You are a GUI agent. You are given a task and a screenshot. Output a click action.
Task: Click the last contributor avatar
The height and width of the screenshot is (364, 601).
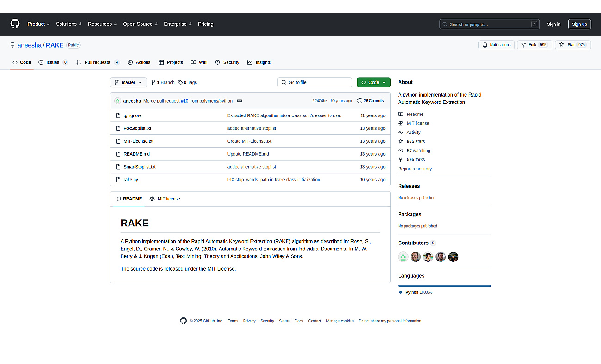tap(453, 257)
